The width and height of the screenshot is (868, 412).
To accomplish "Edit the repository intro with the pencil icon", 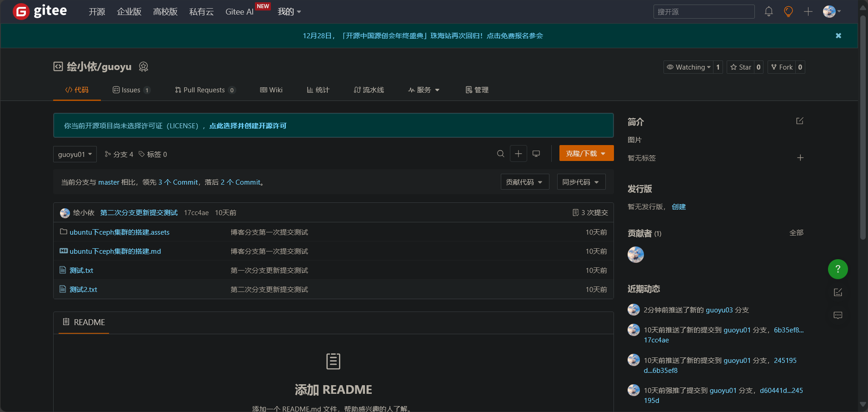I will 800,121.
